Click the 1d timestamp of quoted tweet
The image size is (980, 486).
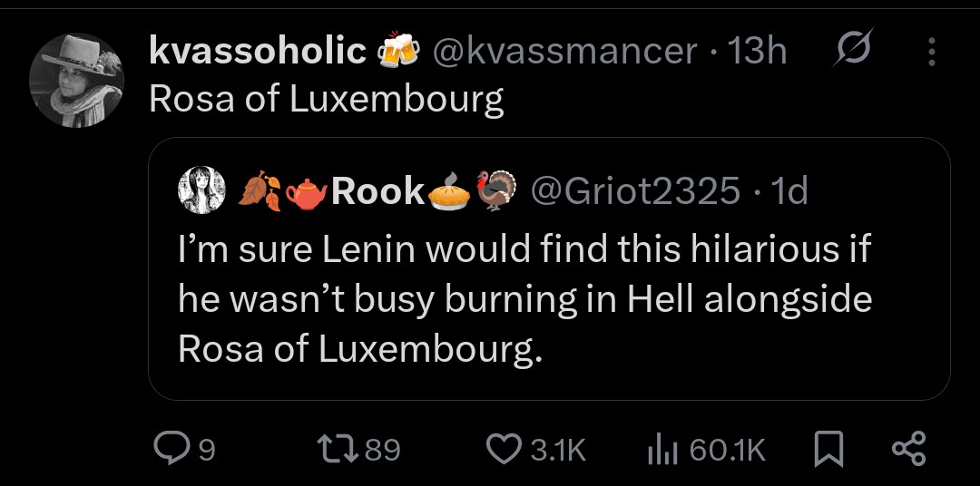(786, 191)
